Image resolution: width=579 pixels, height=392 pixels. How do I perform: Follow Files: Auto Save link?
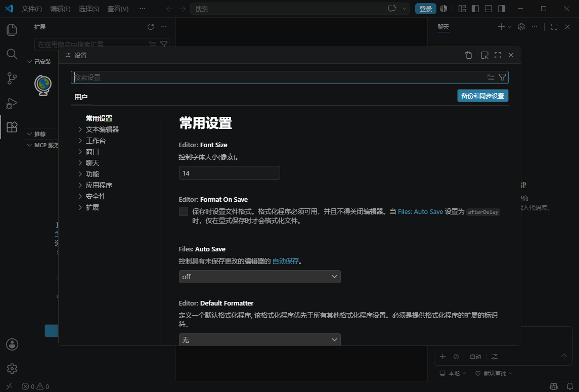coord(420,212)
